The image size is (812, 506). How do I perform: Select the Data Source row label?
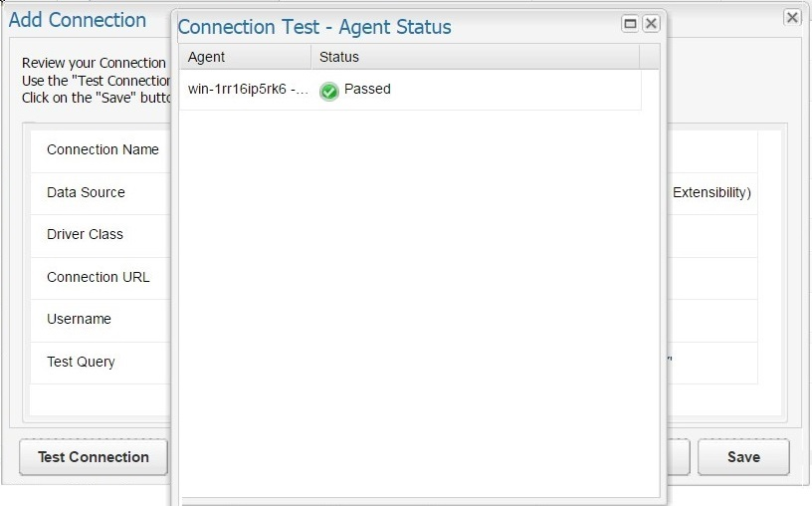(86, 192)
